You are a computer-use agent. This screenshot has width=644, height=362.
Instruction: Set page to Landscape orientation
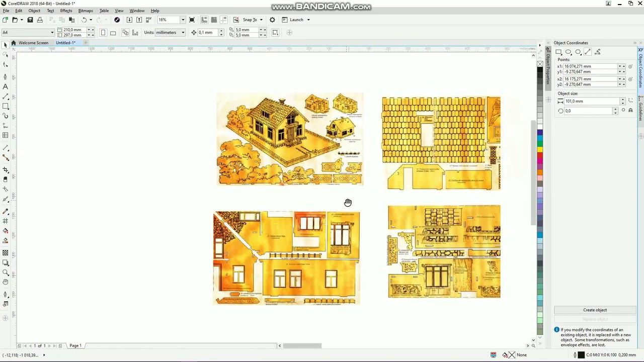tap(113, 33)
